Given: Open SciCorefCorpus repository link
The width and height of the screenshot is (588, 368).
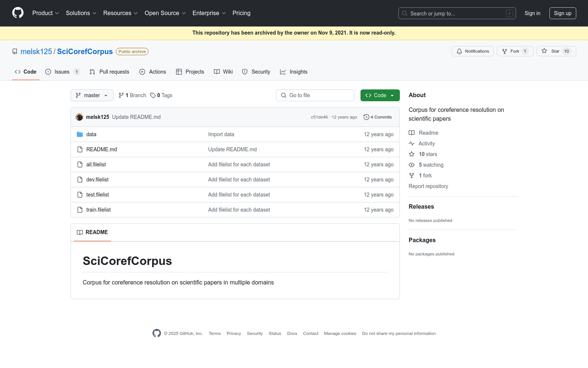Looking at the screenshot, I should click(85, 52).
